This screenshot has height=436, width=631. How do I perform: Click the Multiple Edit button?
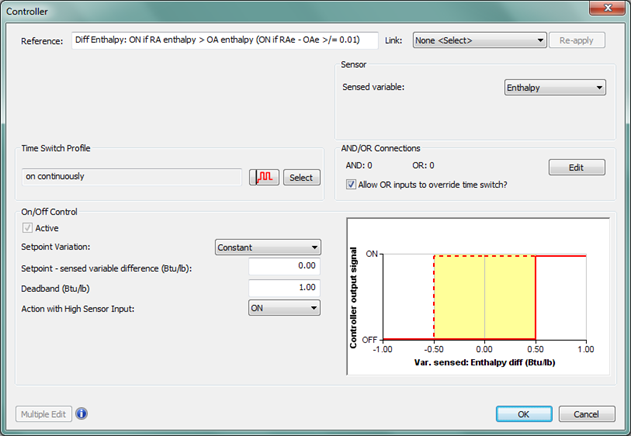(42, 413)
